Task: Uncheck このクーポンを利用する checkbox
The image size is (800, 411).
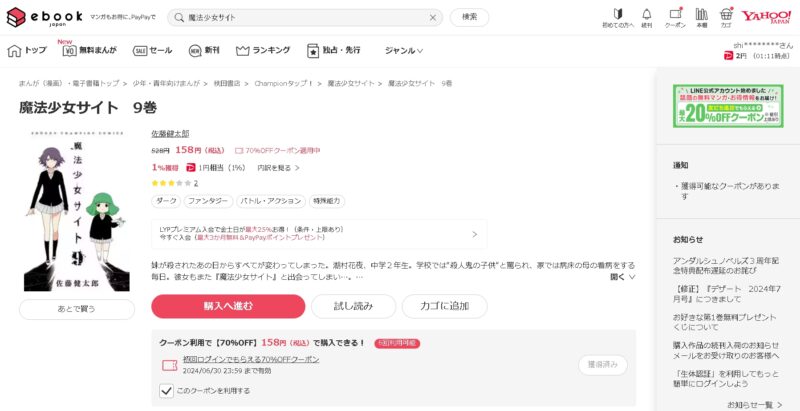Action: pyautogui.click(x=167, y=390)
